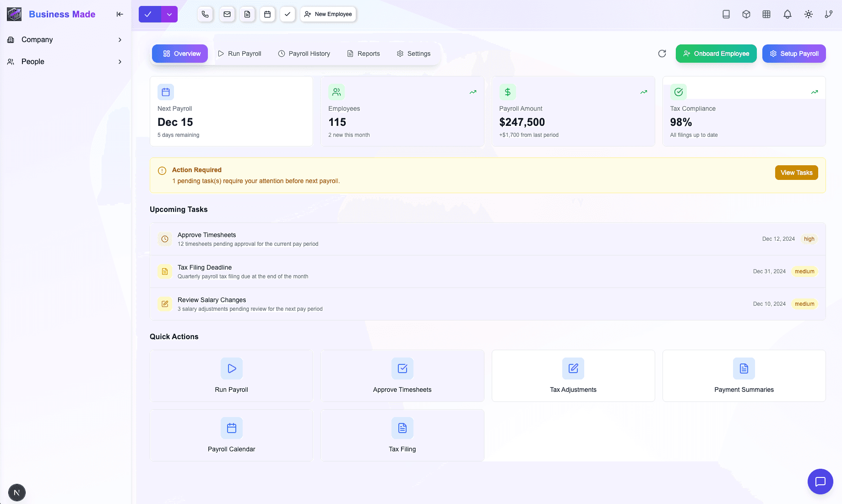Open the chat bubble floating button

pyautogui.click(x=820, y=482)
